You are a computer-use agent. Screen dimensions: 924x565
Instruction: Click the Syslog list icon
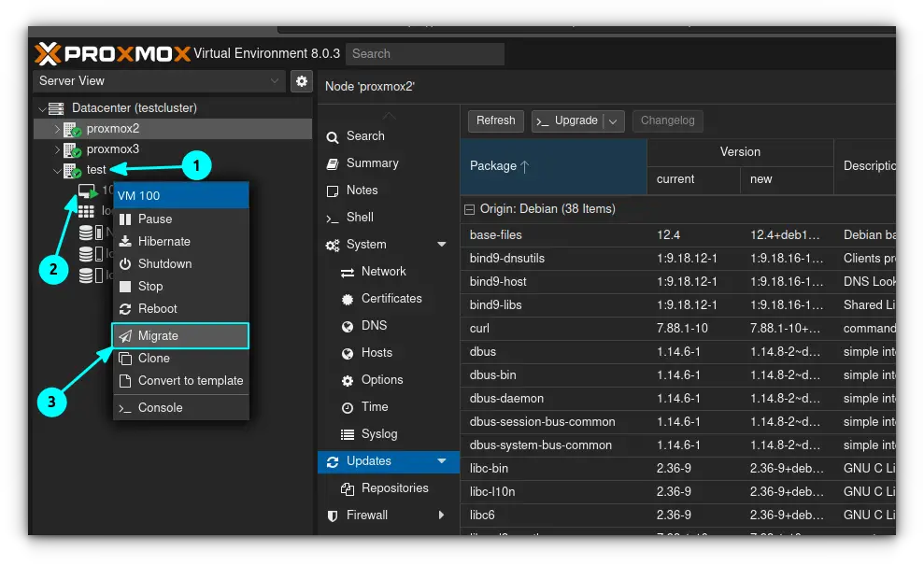[348, 435]
